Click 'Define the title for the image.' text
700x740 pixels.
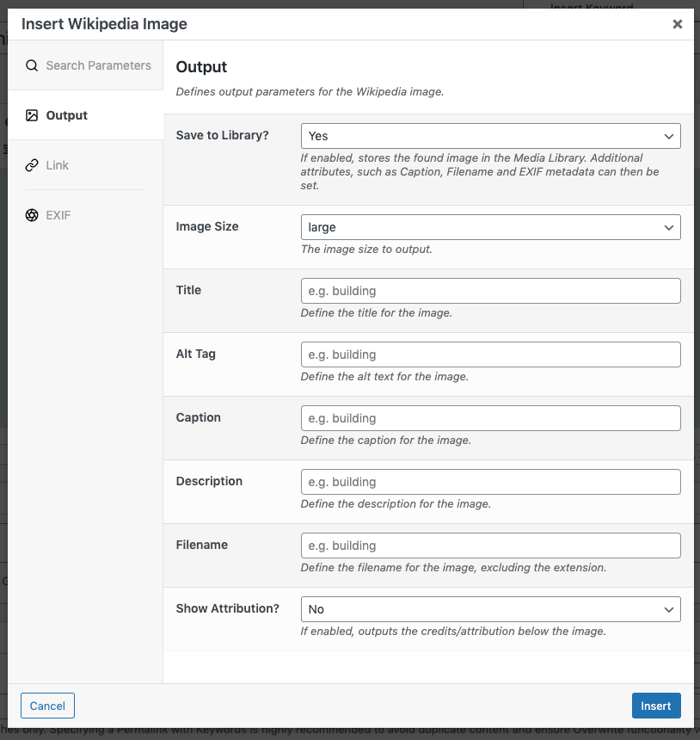pyautogui.click(x=377, y=313)
